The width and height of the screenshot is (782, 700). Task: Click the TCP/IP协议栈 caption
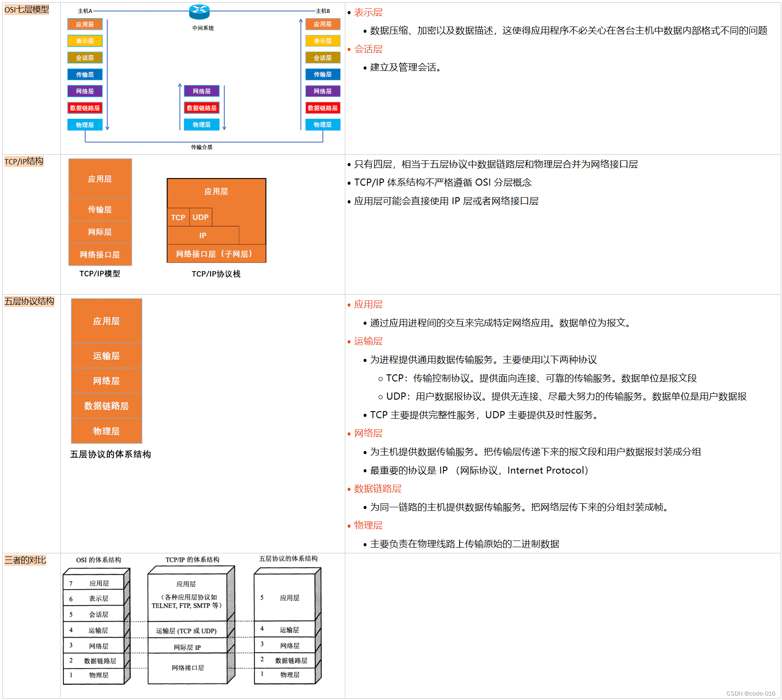click(x=216, y=274)
